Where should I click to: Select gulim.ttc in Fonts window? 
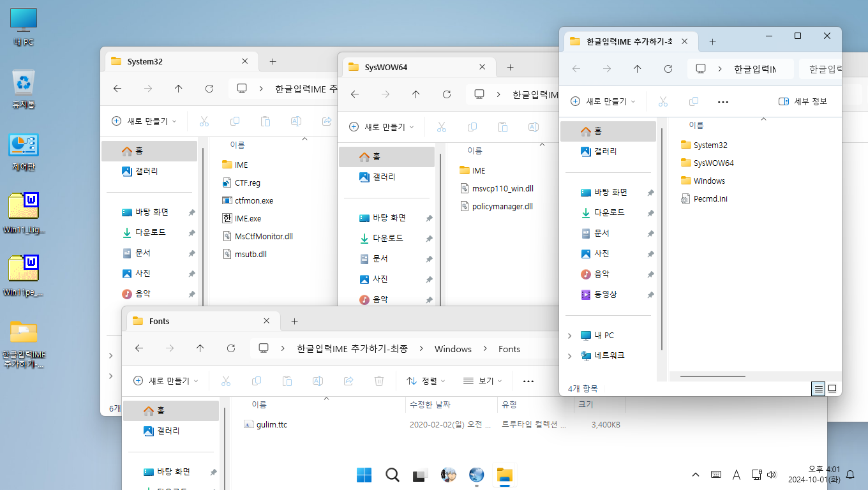[271, 424]
